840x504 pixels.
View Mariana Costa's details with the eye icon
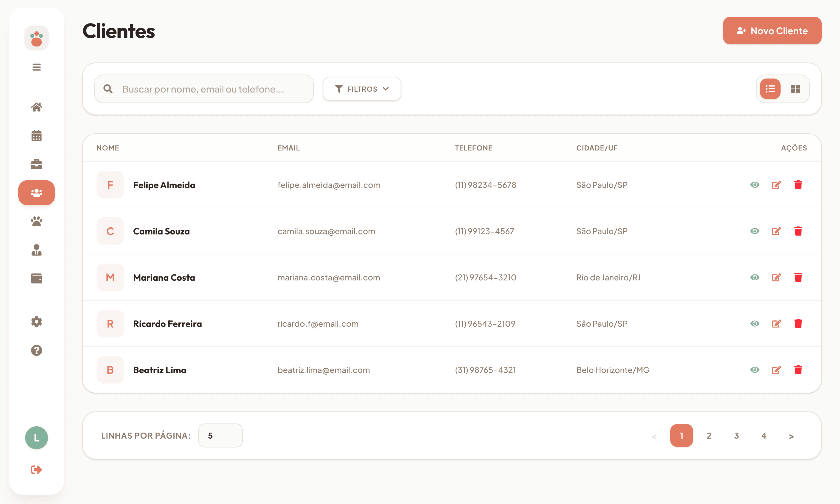pyautogui.click(x=755, y=277)
